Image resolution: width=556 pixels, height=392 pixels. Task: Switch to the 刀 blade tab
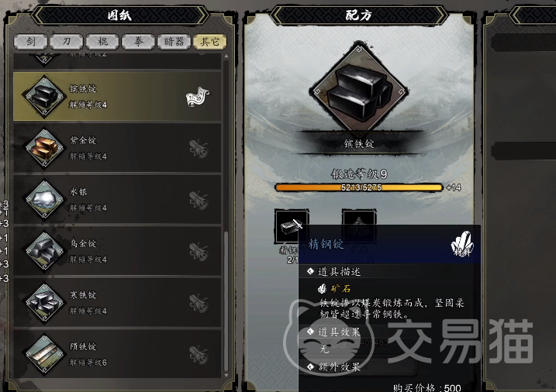point(67,42)
